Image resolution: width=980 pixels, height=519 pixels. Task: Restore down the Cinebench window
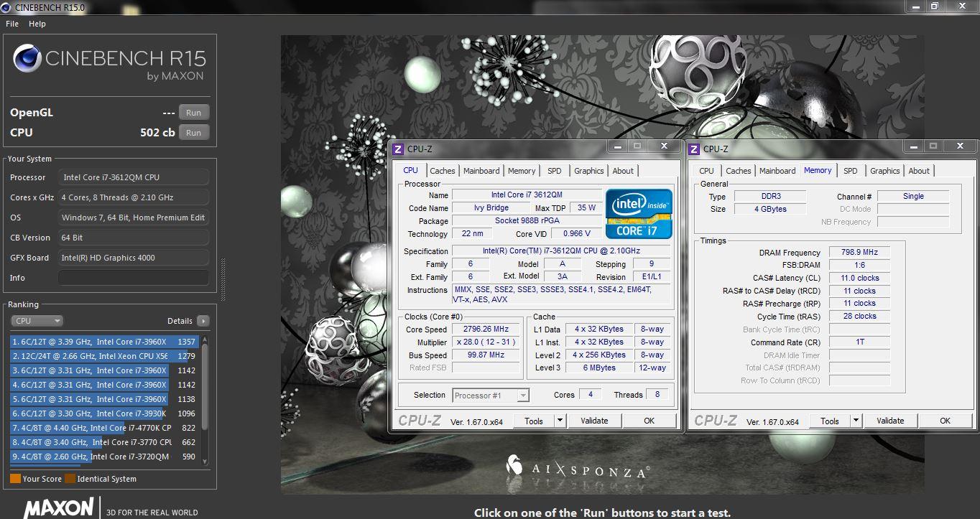click(935, 6)
